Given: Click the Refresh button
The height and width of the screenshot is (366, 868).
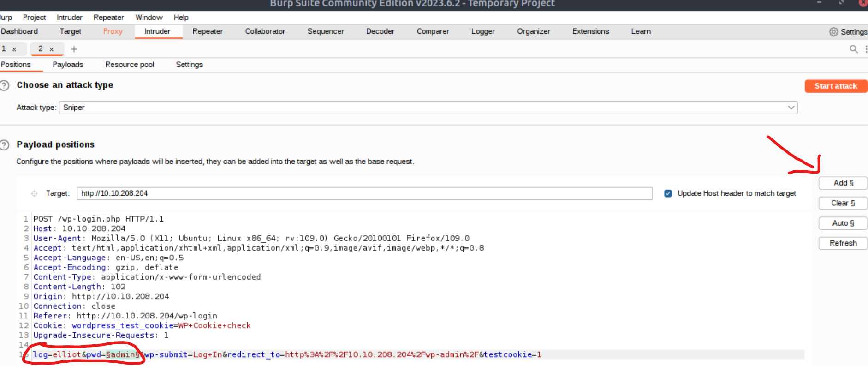Looking at the screenshot, I should 843,243.
